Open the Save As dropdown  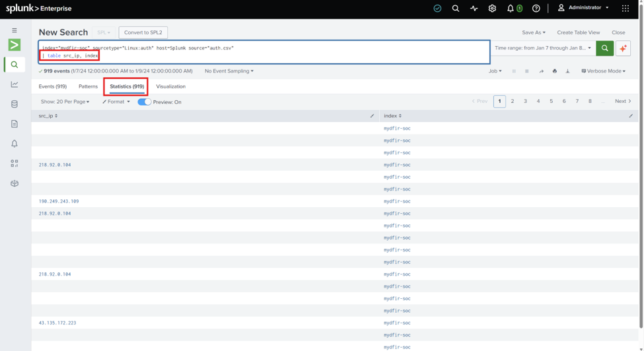coord(534,32)
